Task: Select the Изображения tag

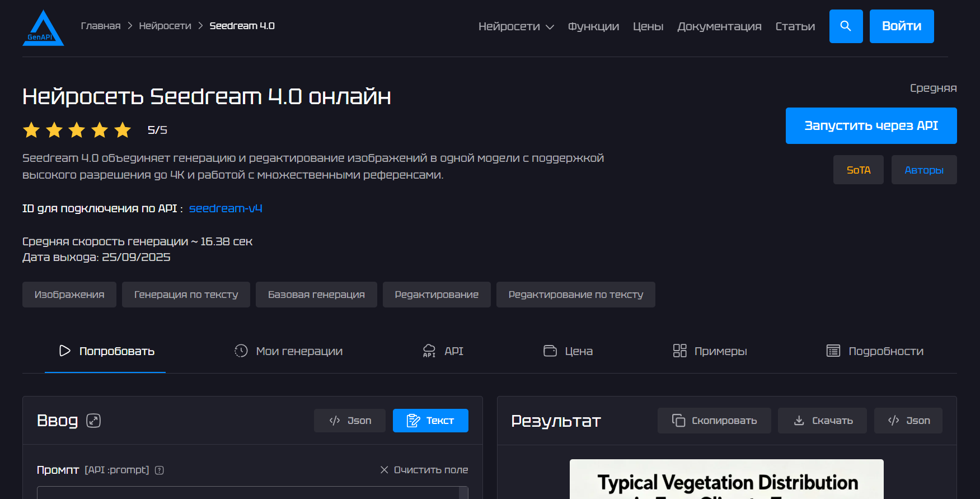Action: click(69, 295)
